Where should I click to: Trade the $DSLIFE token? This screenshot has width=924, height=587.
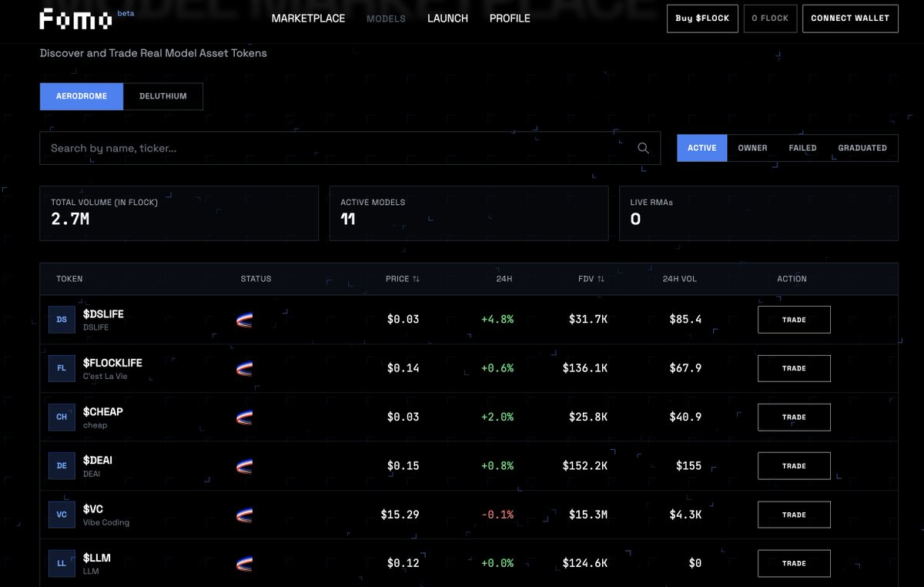tap(794, 320)
